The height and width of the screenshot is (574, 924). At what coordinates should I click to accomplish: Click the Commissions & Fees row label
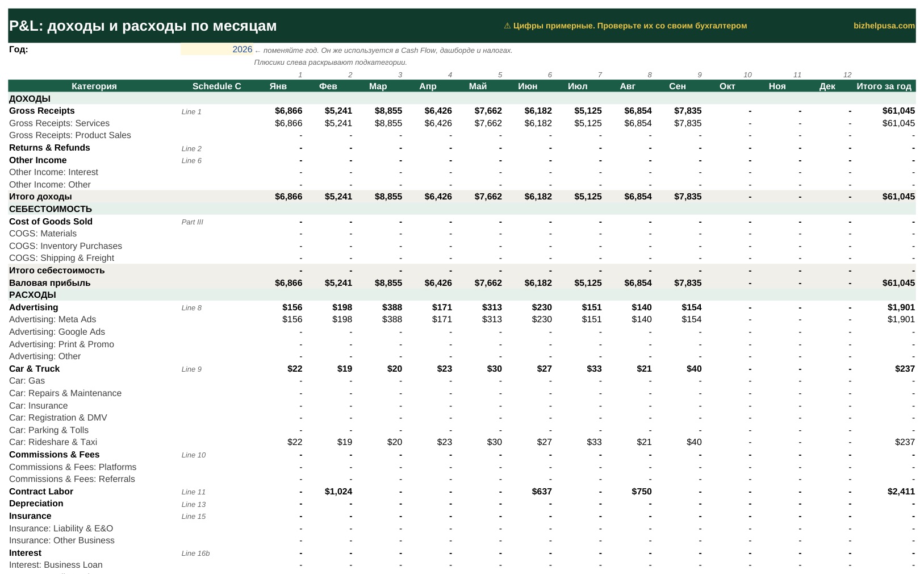(54, 455)
